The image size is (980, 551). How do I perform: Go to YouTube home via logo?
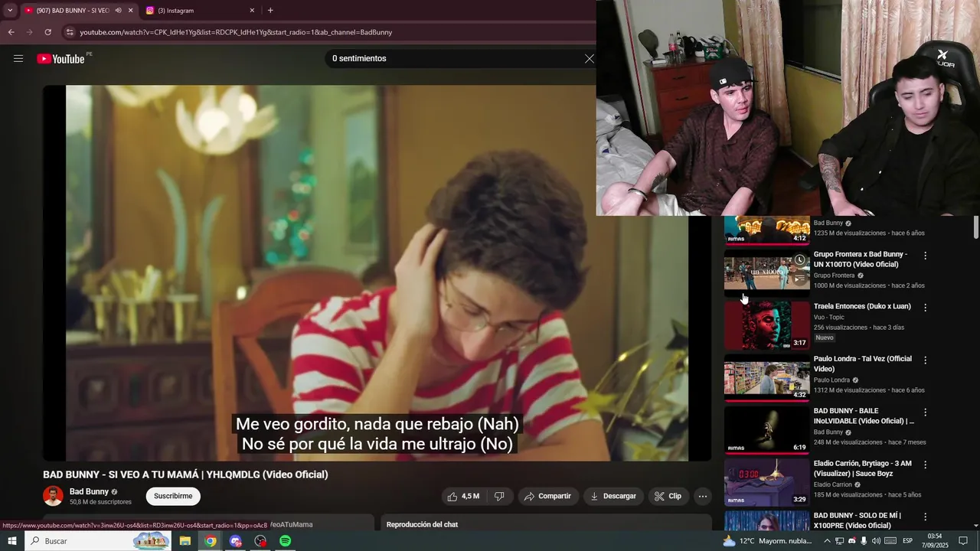[x=60, y=59]
